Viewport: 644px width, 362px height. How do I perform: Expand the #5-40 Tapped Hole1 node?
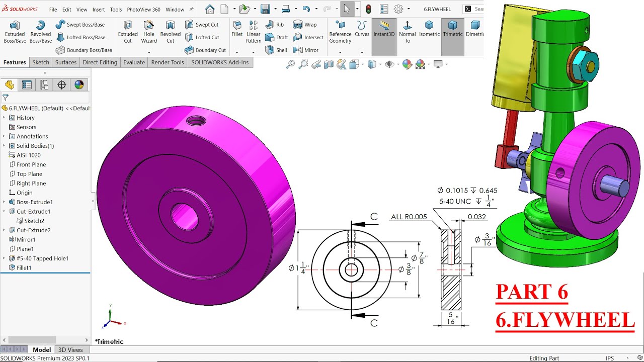pyautogui.click(x=4, y=258)
